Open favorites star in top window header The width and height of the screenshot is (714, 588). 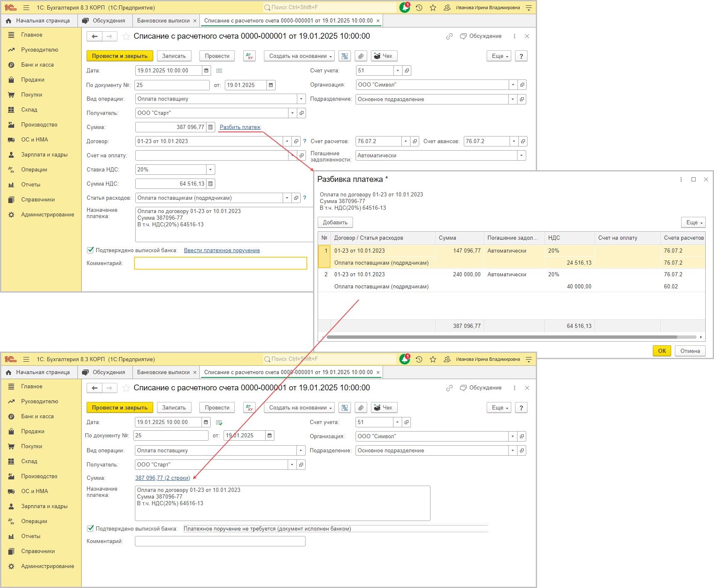click(x=433, y=7)
